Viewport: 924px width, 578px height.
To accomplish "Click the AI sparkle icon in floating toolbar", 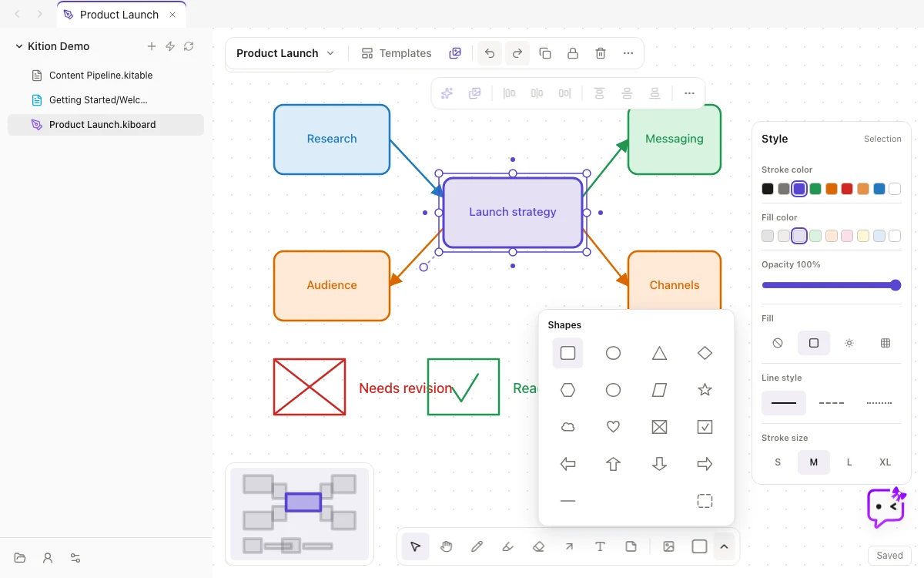I will click(447, 93).
